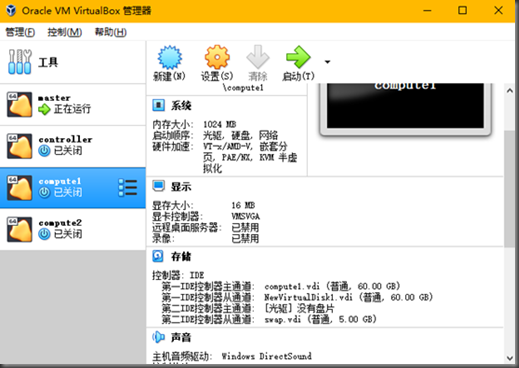The width and height of the screenshot is (519, 368).
Task: Click the Discard (清除) arrow icon
Action: [258, 57]
